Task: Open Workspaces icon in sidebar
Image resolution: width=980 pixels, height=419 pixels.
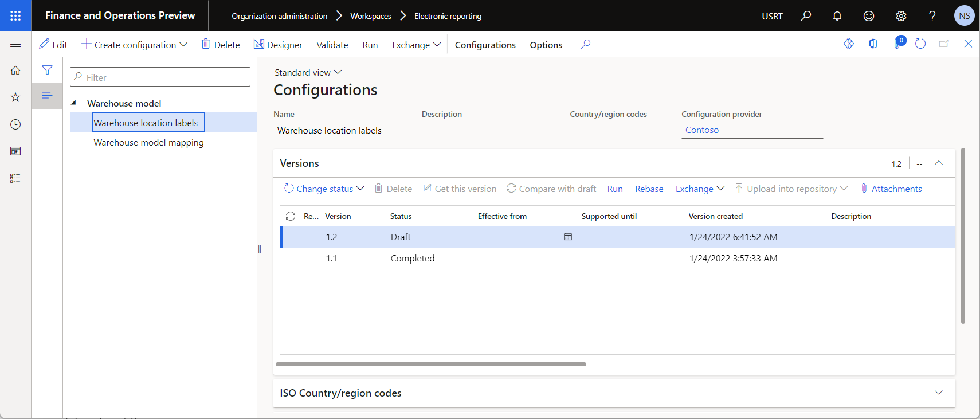Action: tap(15, 151)
